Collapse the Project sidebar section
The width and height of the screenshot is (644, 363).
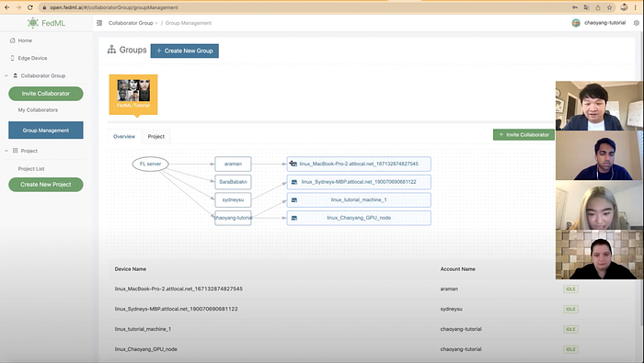[6, 151]
